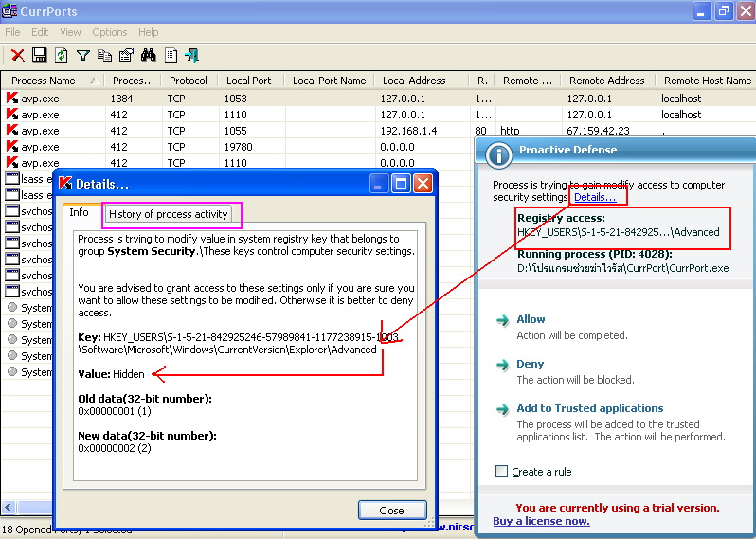Sort by Remote Address column header
Screen dimensions: 756x539
[606, 81]
